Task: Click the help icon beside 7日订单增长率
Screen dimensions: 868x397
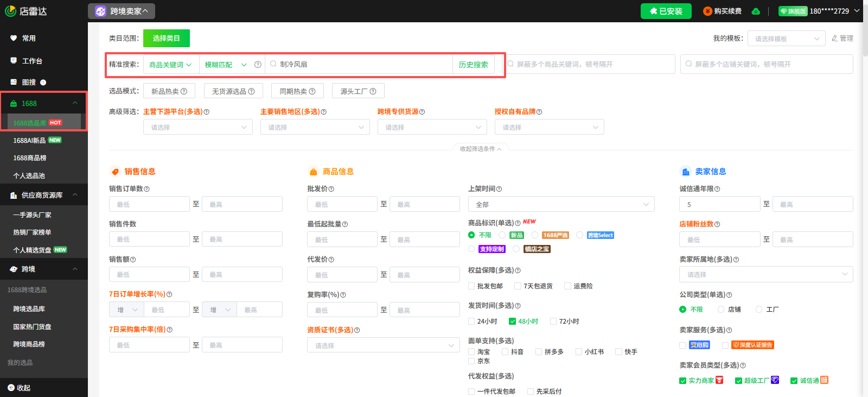Action: tap(169, 294)
